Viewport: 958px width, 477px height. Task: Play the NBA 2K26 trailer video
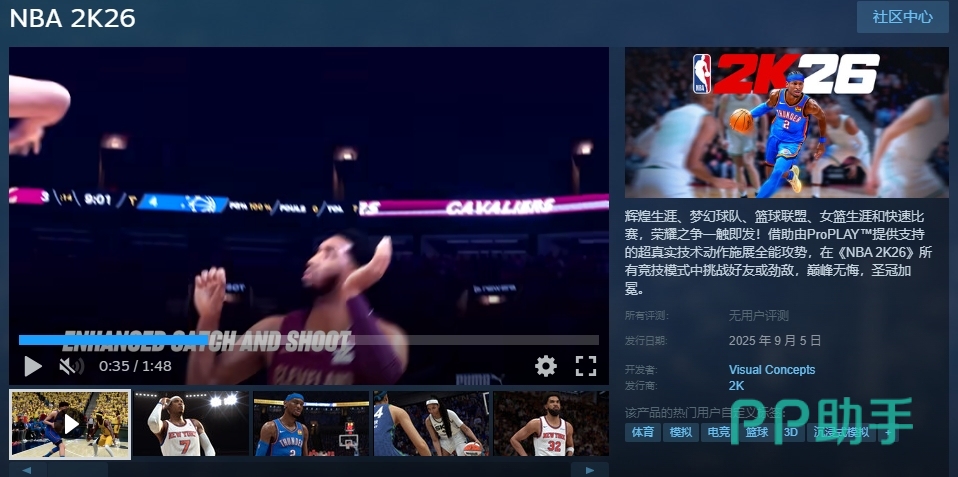(x=32, y=366)
